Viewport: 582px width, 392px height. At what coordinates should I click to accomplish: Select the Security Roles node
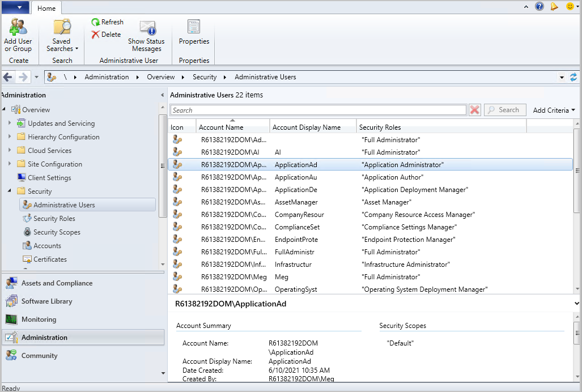pyautogui.click(x=54, y=219)
